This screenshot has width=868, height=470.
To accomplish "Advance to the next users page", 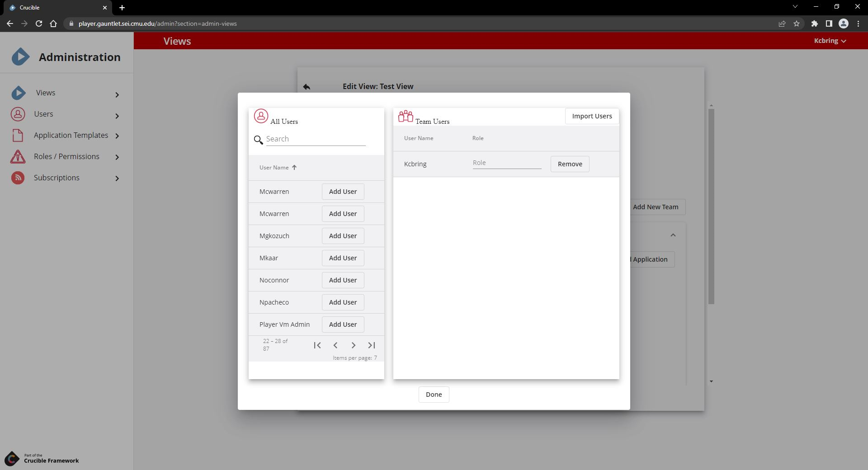I will coord(354,345).
